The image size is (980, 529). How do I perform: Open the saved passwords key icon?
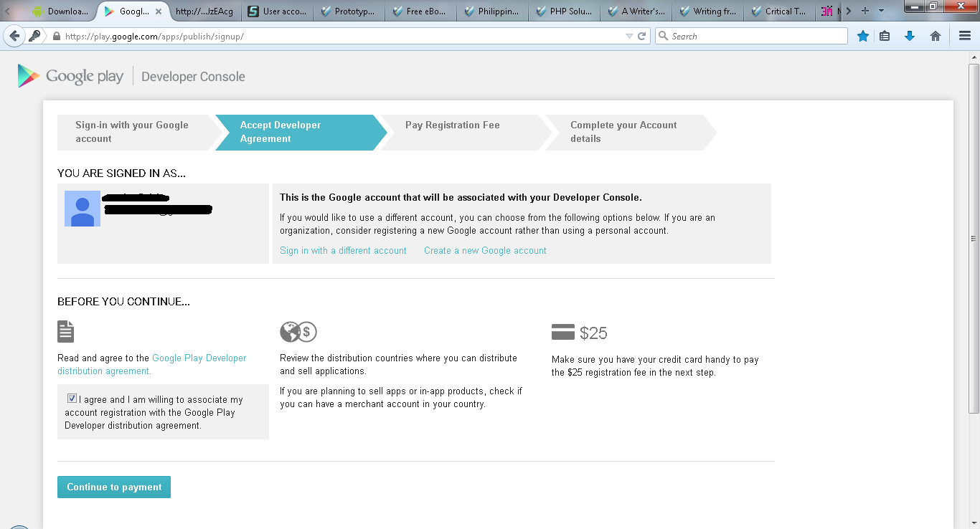click(34, 36)
